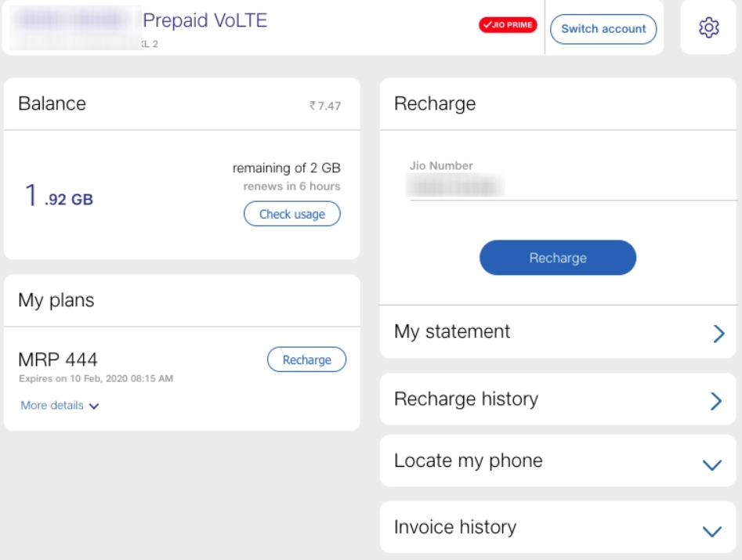Click the Invoice history label
The image size is (742, 560).
[x=454, y=527]
